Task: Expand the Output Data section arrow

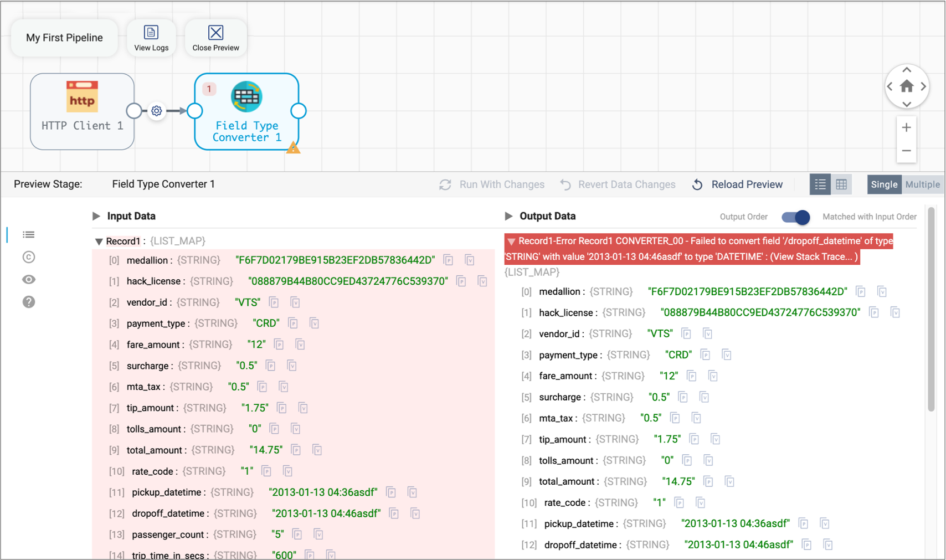Action: (x=508, y=216)
